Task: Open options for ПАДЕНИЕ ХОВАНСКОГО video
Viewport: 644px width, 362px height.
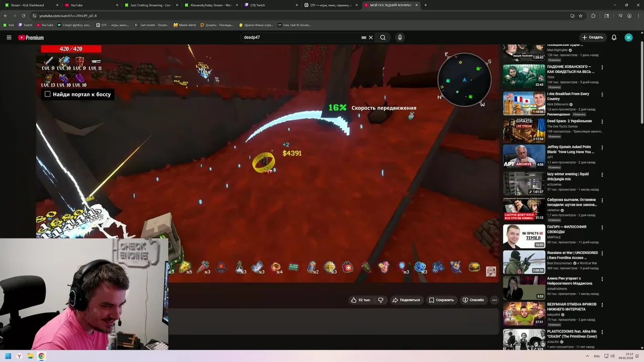Action: coord(602,67)
